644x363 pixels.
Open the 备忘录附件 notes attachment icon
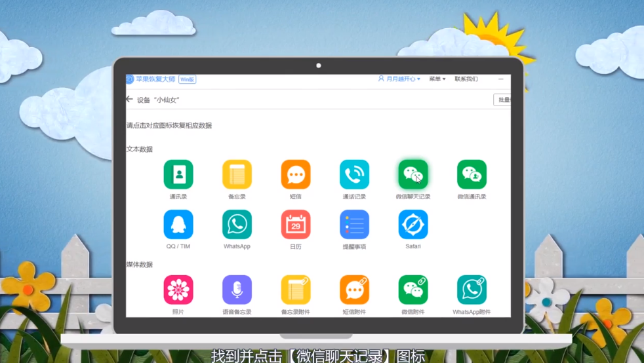coord(296,290)
